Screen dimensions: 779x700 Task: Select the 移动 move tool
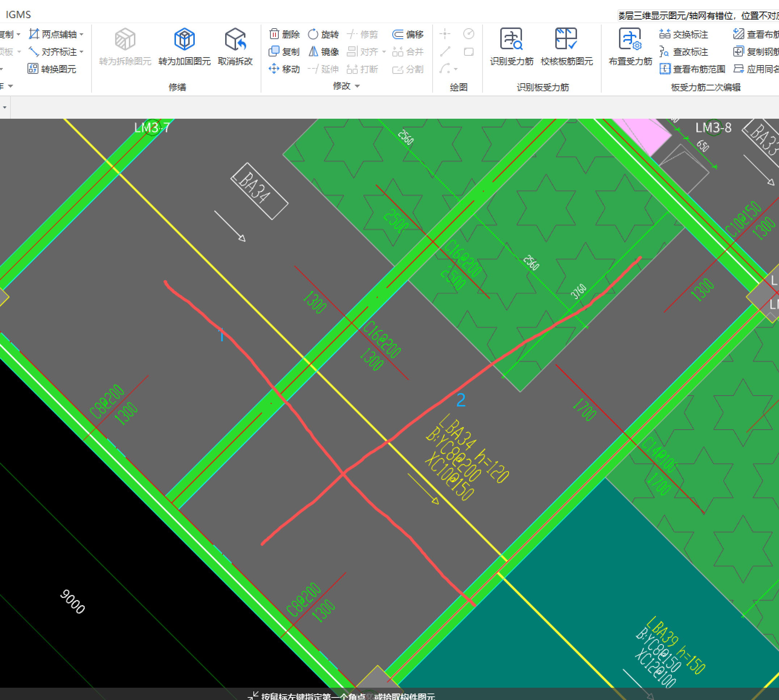284,69
